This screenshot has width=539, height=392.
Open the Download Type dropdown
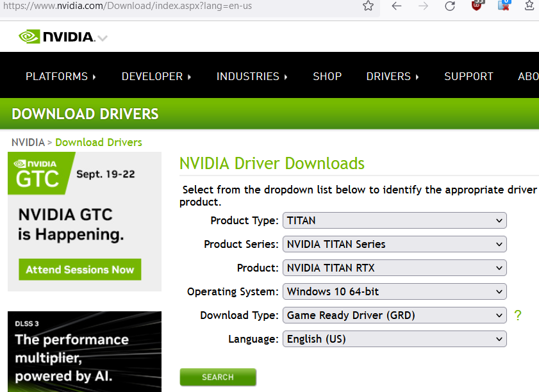click(x=395, y=315)
